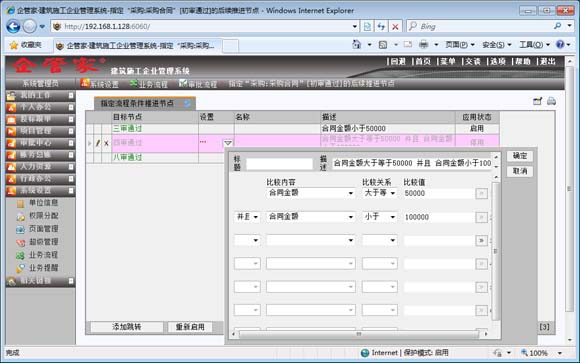Image resolution: width=580 pixels, height=363 pixels.
Task: Open 业务提醒 in the sidebar
Action: click(44, 268)
